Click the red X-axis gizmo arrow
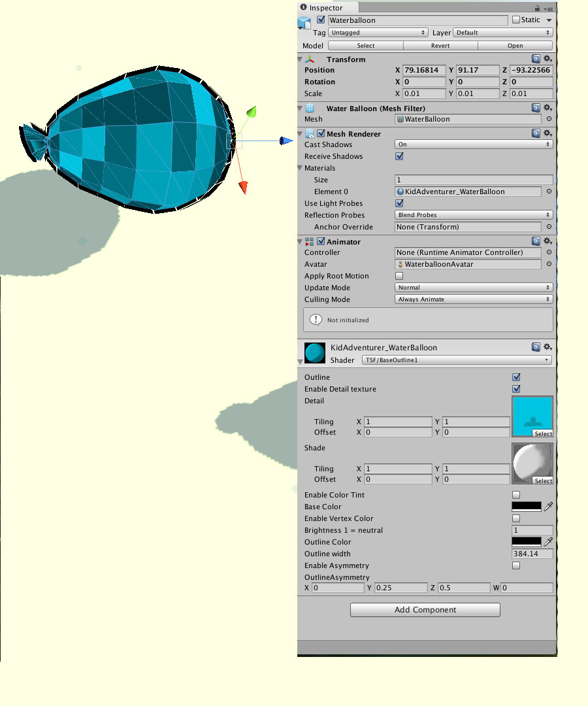The image size is (588, 706). pyautogui.click(x=244, y=187)
